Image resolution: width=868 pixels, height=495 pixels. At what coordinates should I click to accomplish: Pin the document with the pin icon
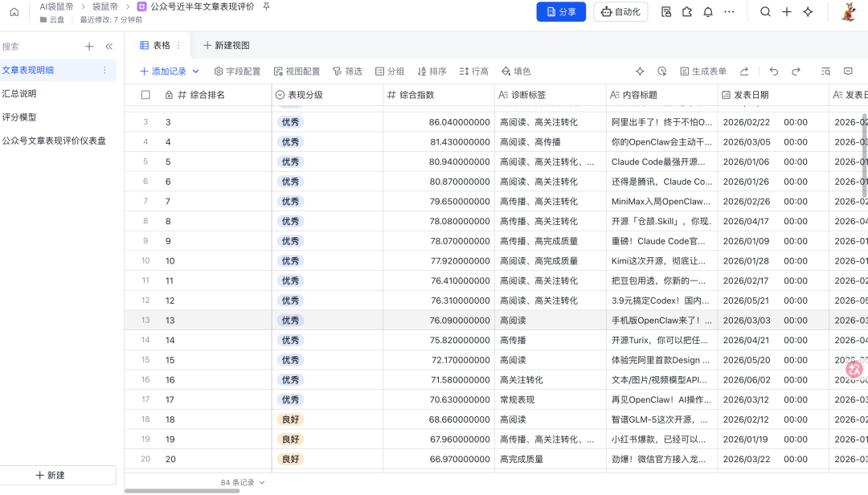[266, 6]
